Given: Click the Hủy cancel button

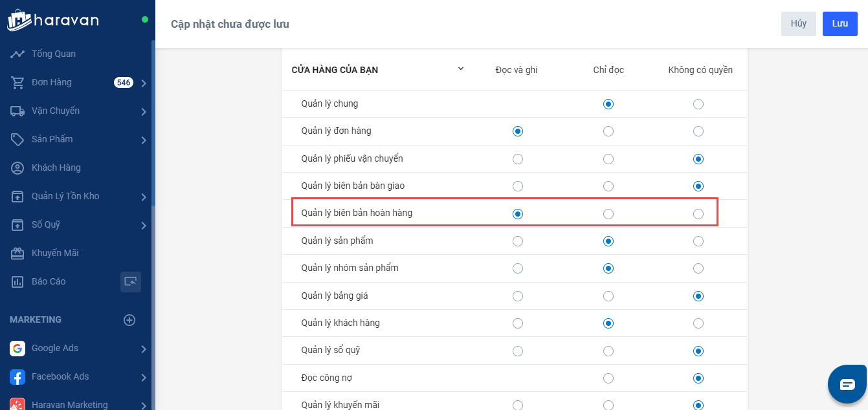Looking at the screenshot, I should (798, 24).
